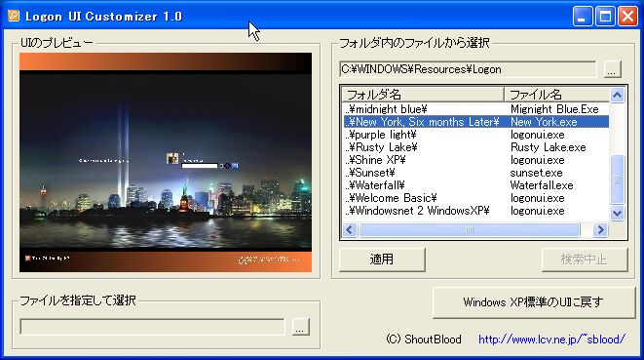Sort list by ファイル名 column header
Screen dimensions: 644x360
[x=557, y=95]
